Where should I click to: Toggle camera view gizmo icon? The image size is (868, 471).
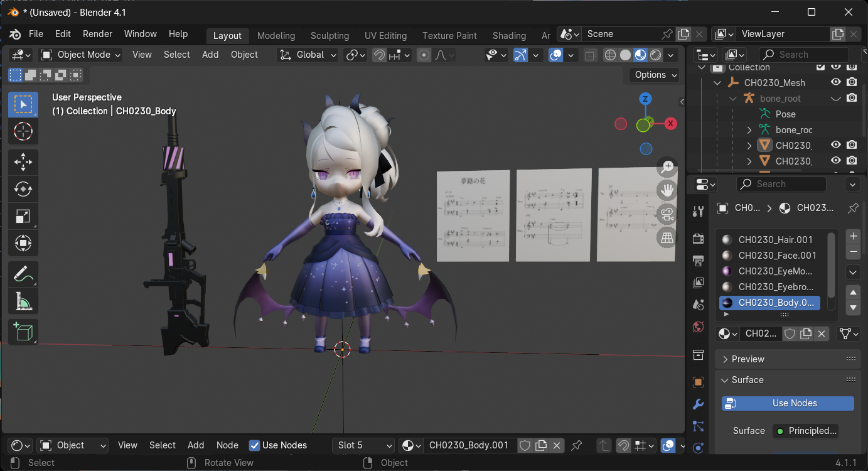667,214
